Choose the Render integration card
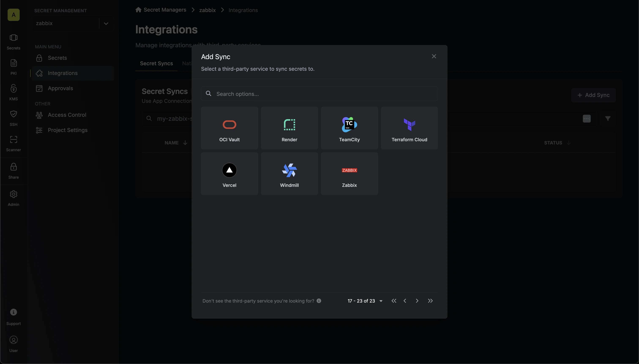639x364 pixels. pos(289,128)
